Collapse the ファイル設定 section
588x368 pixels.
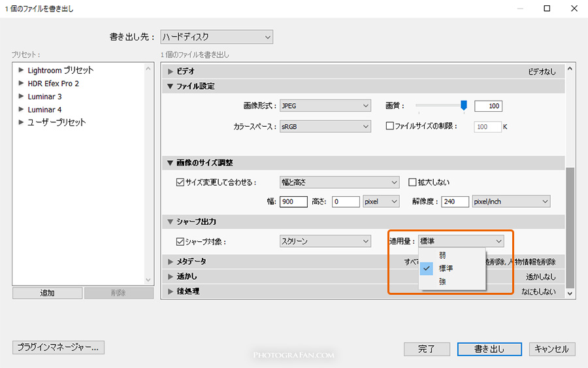[171, 86]
